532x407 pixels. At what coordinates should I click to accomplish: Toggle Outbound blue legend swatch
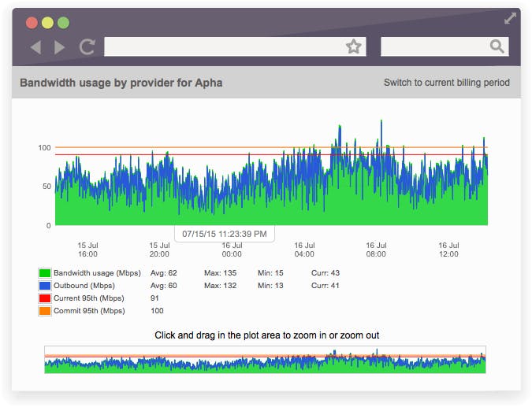45,286
